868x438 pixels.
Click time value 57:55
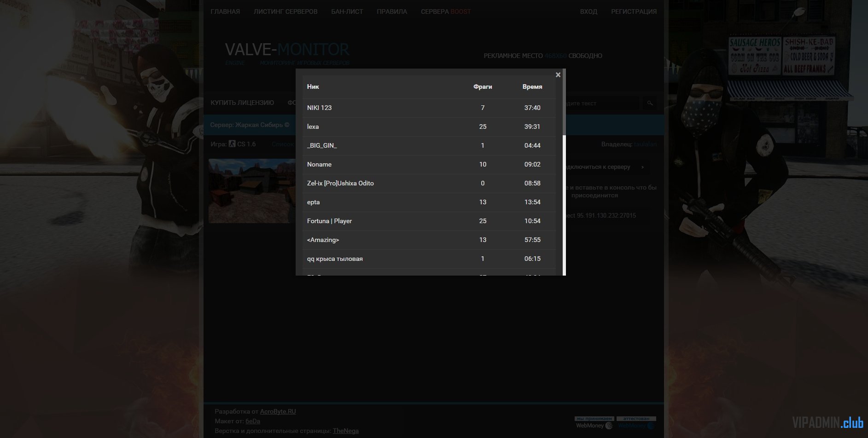[532, 240]
